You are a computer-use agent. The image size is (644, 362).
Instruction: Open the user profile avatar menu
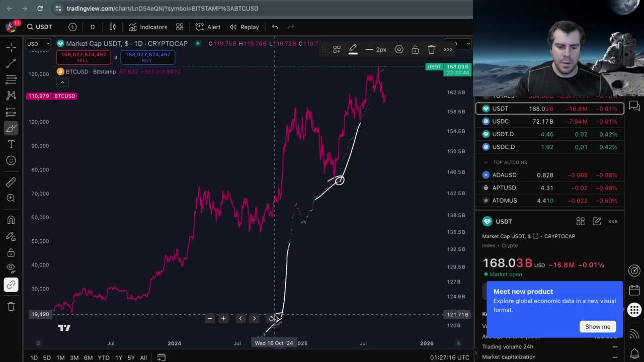(11, 27)
